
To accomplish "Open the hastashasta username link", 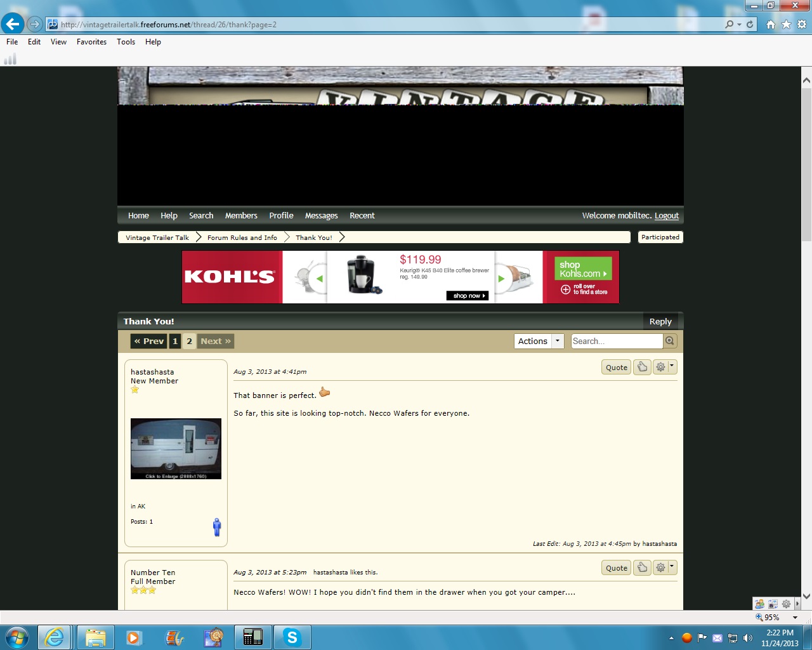I will click(152, 372).
